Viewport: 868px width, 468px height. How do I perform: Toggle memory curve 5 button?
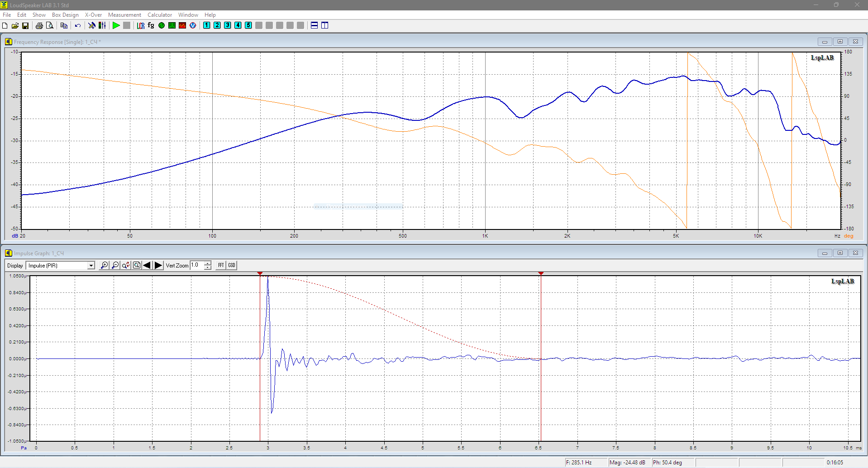[248, 25]
